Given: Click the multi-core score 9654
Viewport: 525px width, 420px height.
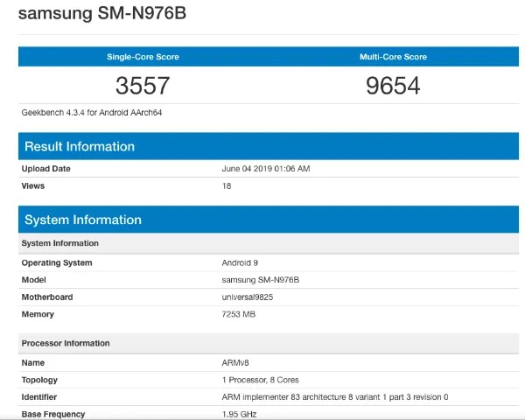Looking at the screenshot, I should pyautogui.click(x=393, y=86).
